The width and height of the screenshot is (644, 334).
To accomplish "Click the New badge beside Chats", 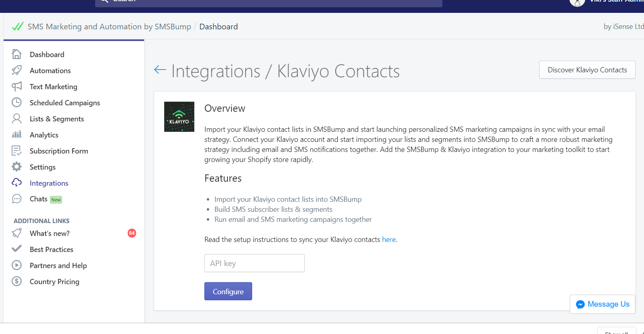I will pyautogui.click(x=56, y=200).
